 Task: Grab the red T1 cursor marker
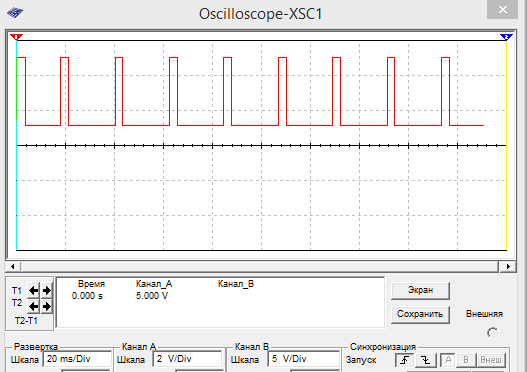[16, 37]
